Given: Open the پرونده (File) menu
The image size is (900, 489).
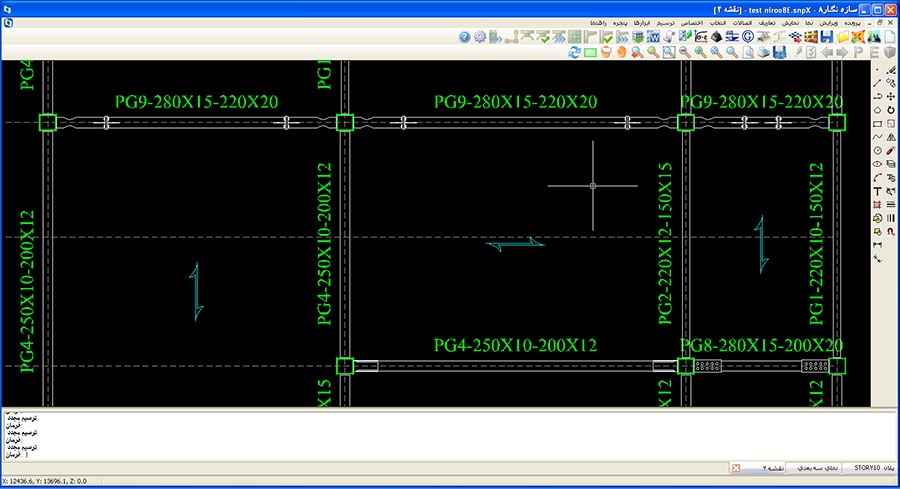Looking at the screenshot, I should pyautogui.click(x=859, y=21).
